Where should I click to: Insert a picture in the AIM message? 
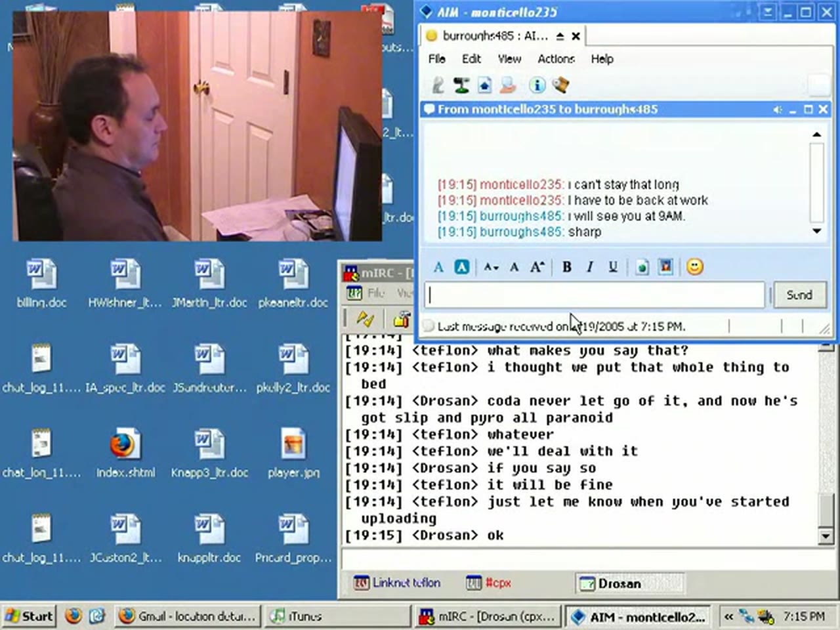(x=665, y=266)
